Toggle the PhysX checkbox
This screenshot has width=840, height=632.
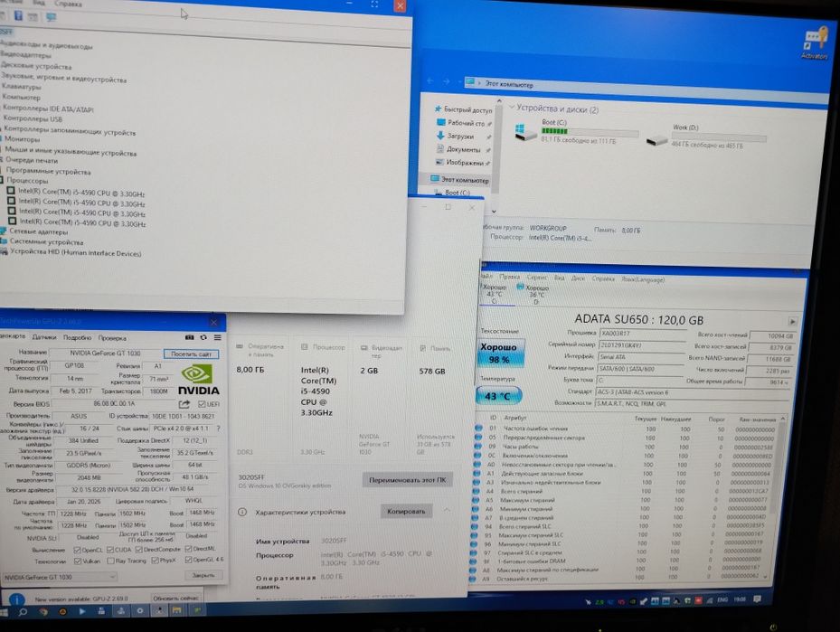click(x=155, y=561)
